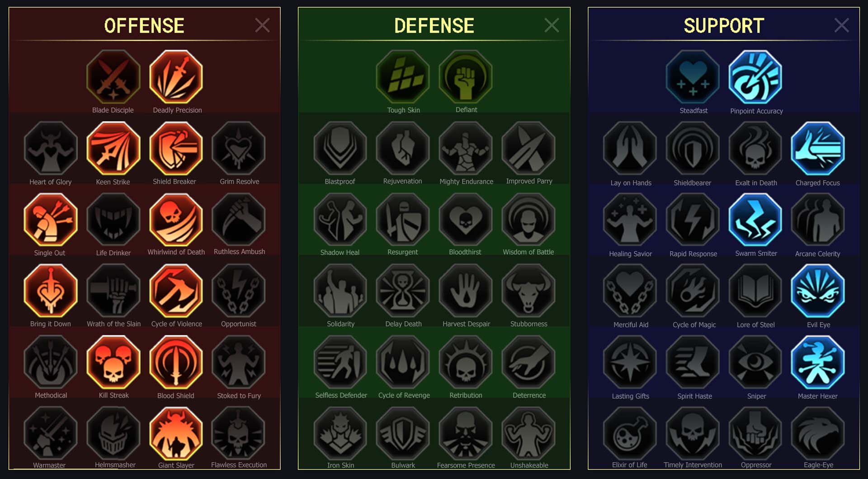
Task: Choose the Master Hexer mastery icon
Action: [818, 362]
